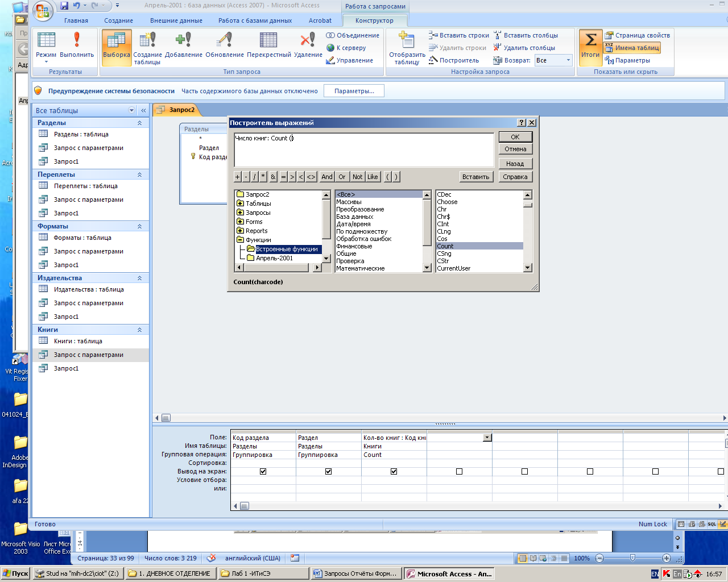Collapse the Книги group
The width and height of the screenshot is (728, 582).
(x=140, y=330)
